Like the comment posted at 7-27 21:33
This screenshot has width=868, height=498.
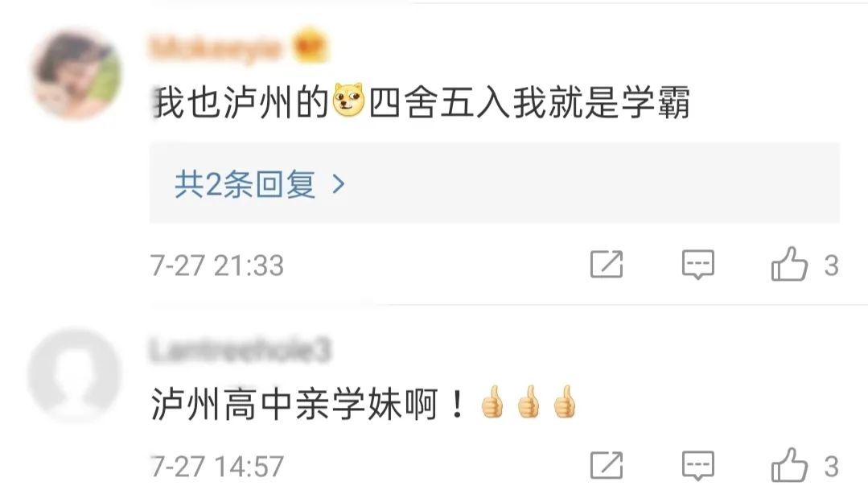(789, 264)
